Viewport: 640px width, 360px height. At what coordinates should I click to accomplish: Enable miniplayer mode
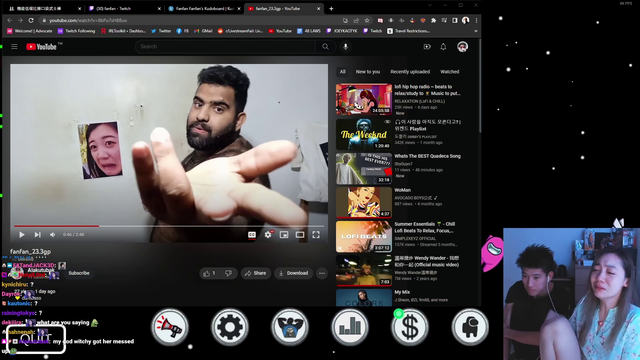(x=284, y=235)
